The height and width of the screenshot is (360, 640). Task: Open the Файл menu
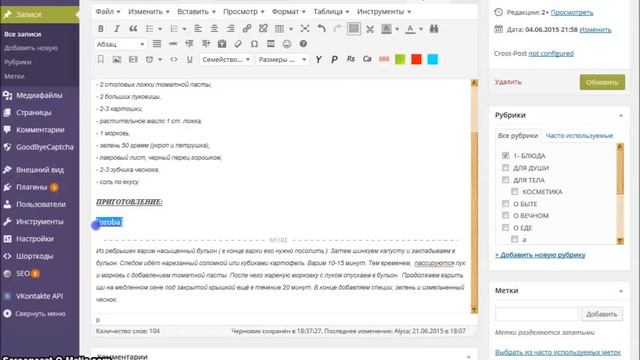(108, 12)
